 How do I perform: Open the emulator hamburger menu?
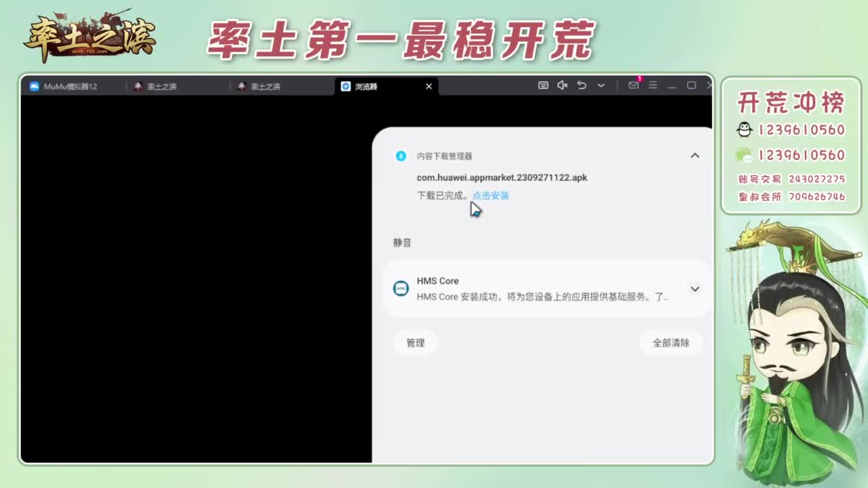[x=653, y=85]
